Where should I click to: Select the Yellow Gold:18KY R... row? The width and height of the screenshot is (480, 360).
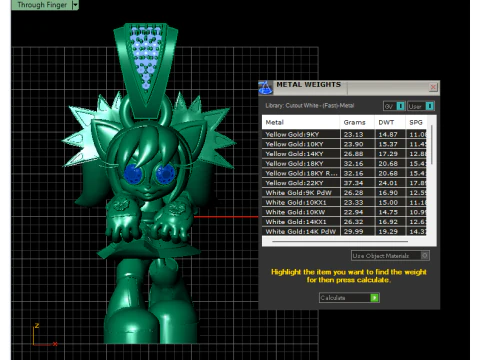(344, 173)
